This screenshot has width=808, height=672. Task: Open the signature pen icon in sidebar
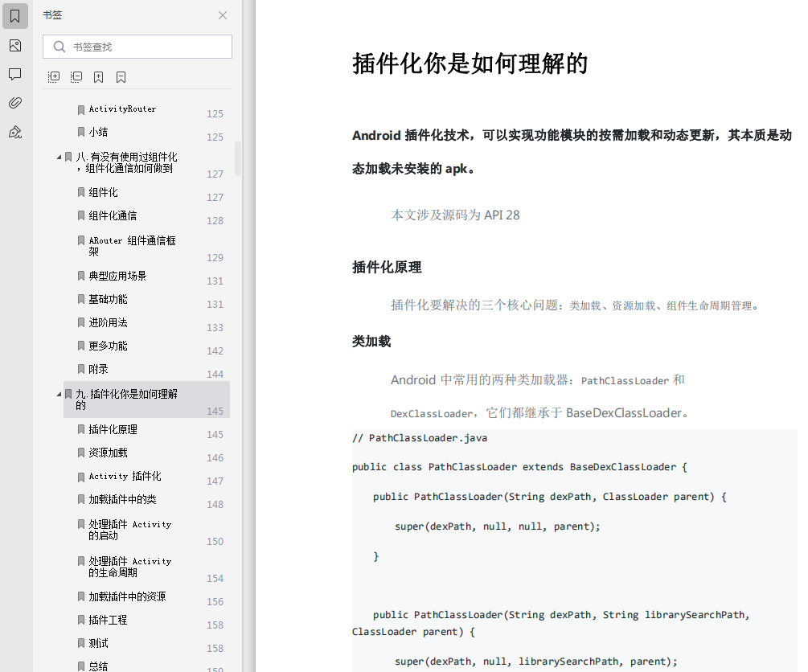coord(15,133)
